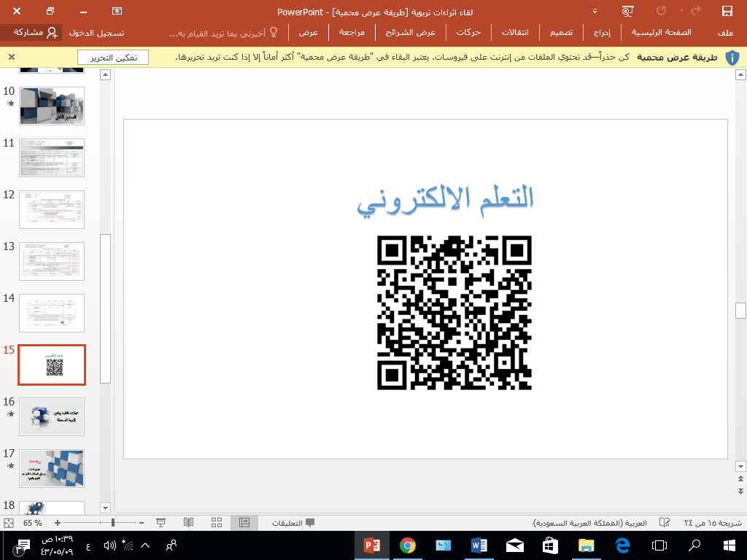Open the ribbon display options icon

(x=117, y=11)
